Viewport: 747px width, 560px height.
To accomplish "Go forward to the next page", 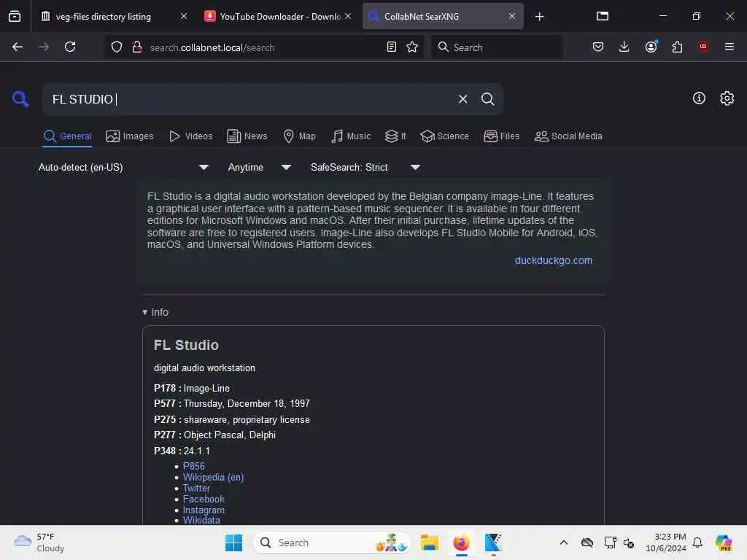I will tap(43, 47).
